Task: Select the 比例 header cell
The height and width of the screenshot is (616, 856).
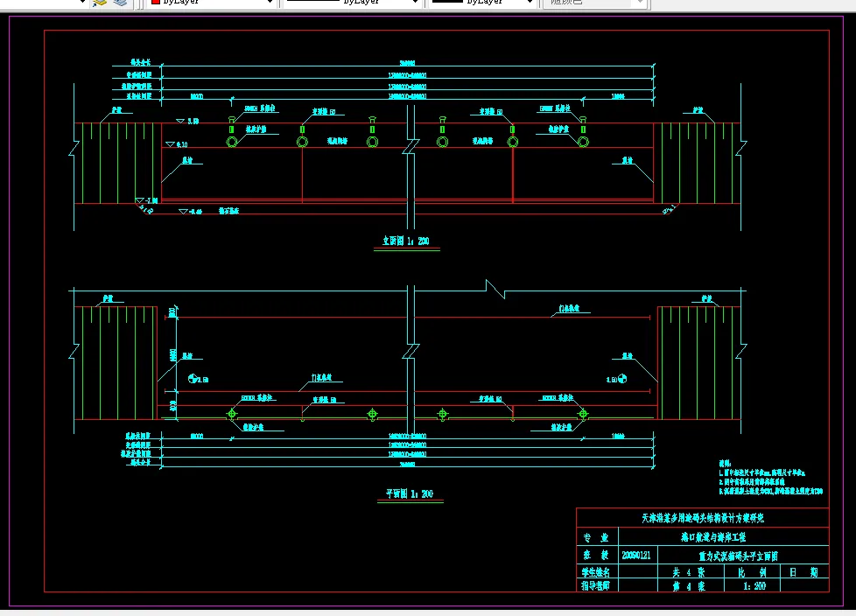Action: pos(752,572)
